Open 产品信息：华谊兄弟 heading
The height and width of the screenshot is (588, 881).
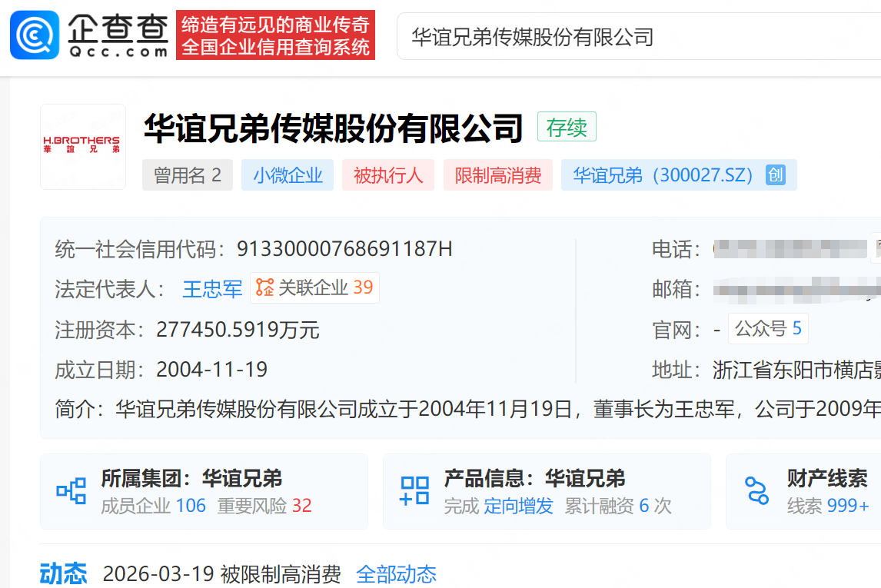(x=534, y=479)
